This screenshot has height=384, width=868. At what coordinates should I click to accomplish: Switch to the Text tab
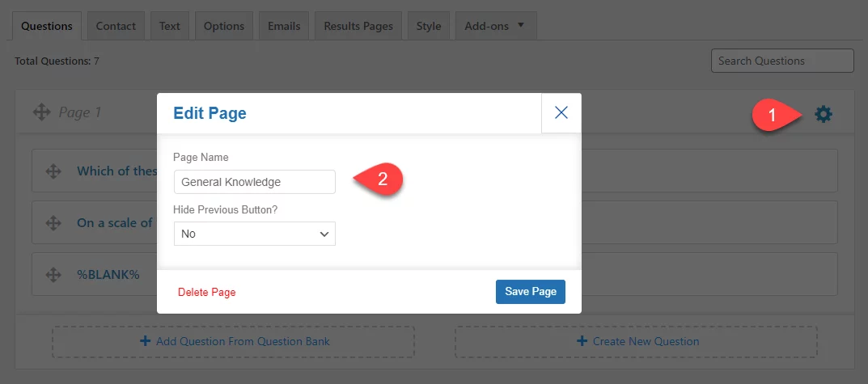[169, 26]
